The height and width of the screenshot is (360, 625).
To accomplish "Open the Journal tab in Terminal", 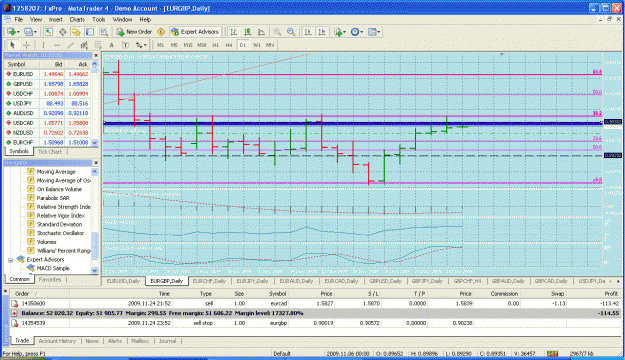I will [167, 341].
